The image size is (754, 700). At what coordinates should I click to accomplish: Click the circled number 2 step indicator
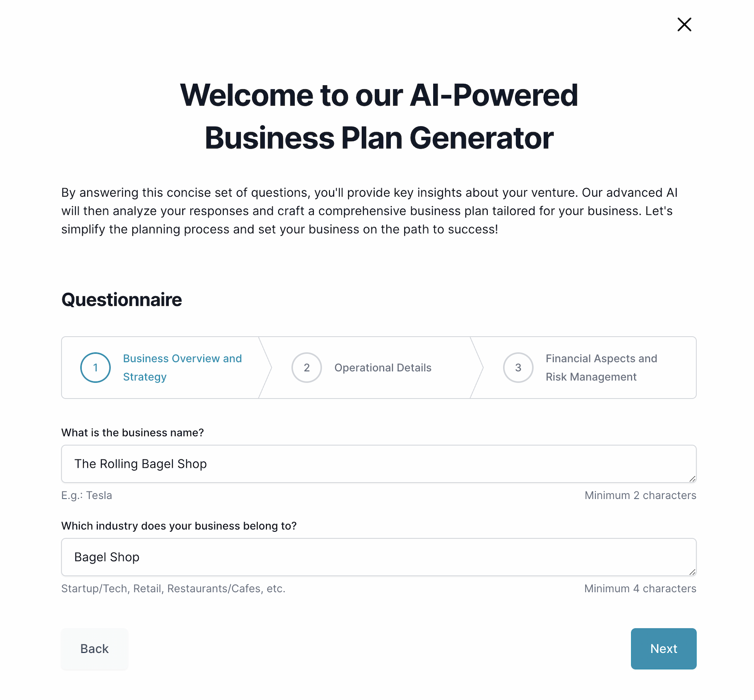[x=306, y=367]
